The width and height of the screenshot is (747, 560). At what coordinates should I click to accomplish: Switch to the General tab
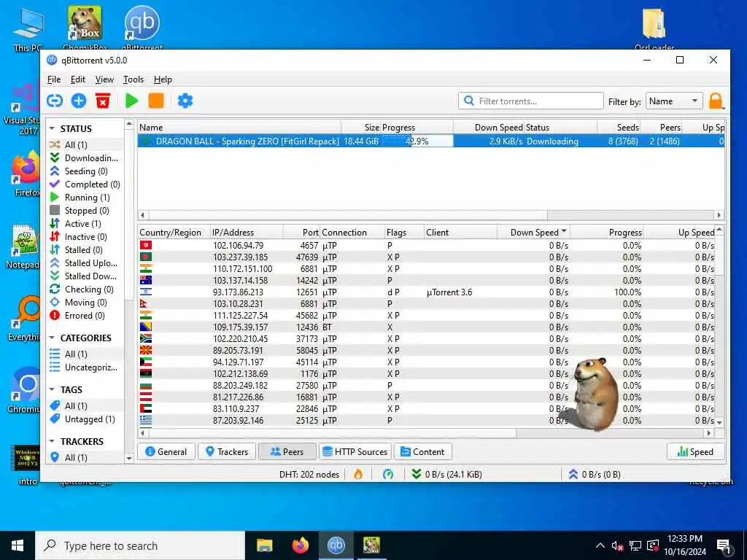point(166,451)
